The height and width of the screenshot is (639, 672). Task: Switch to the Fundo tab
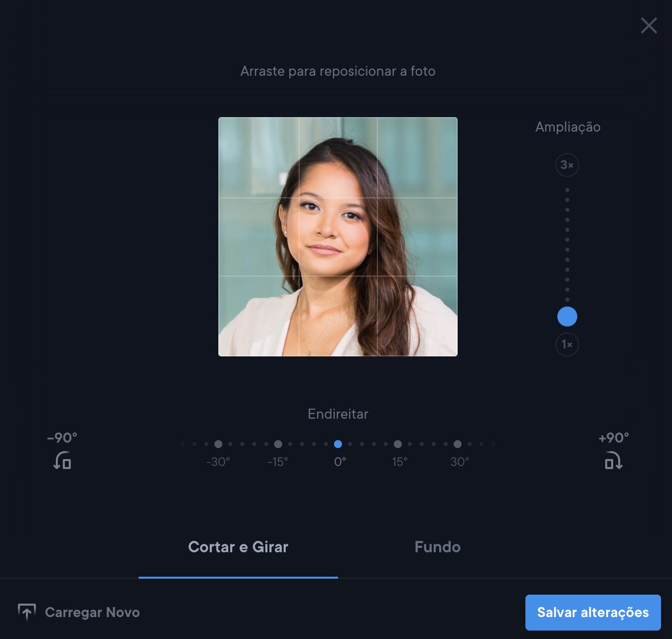(437, 547)
